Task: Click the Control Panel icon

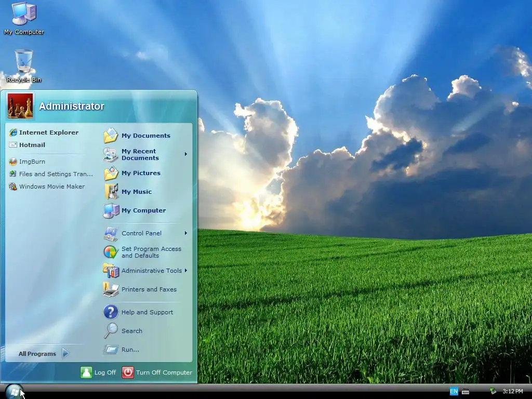Action: (111, 233)
